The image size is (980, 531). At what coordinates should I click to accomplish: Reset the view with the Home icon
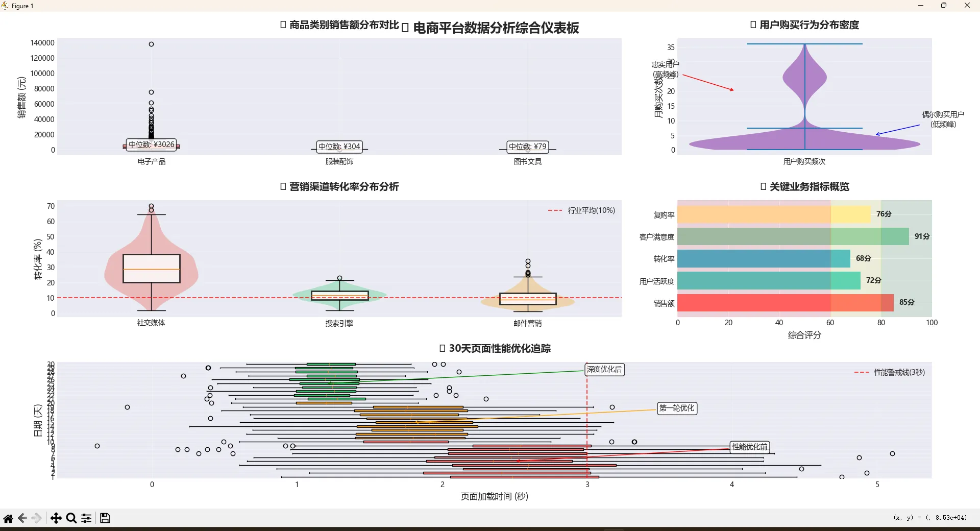click(x=8, y=518)
